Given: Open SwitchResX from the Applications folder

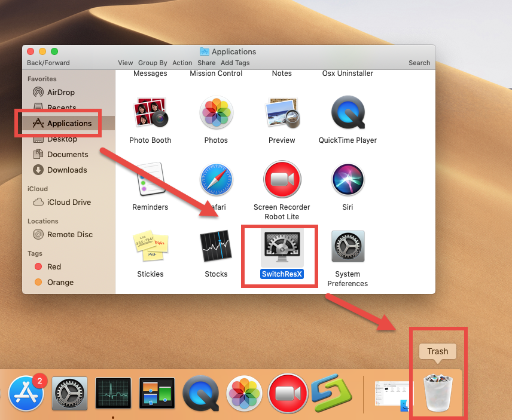Looking at the screenshot, I should pos(279,245).
